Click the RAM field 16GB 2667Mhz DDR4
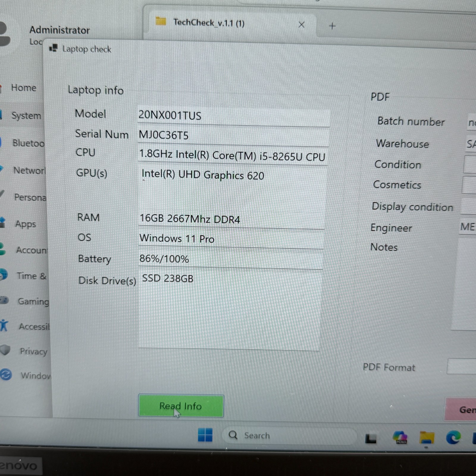 (x=231, y=220)
